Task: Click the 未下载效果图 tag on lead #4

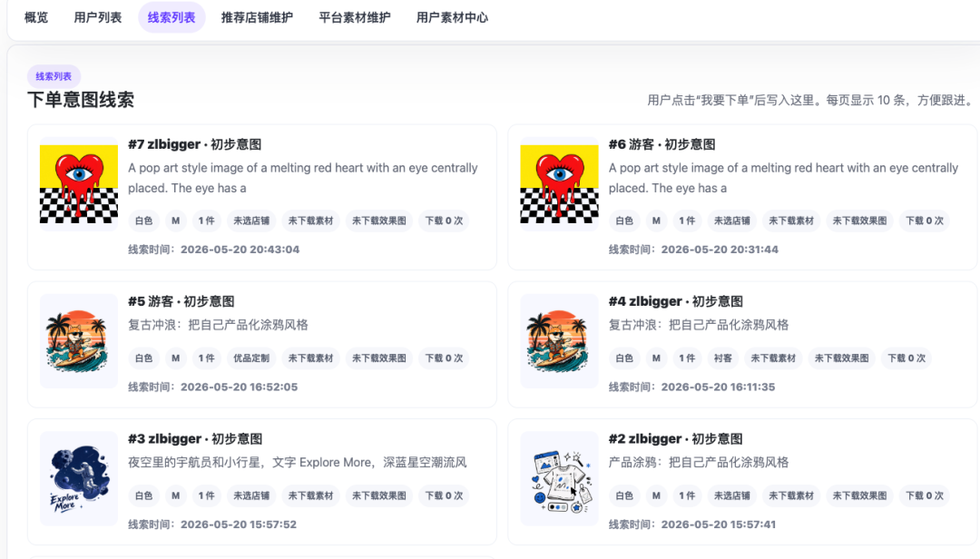Action: tap(841, 358)
